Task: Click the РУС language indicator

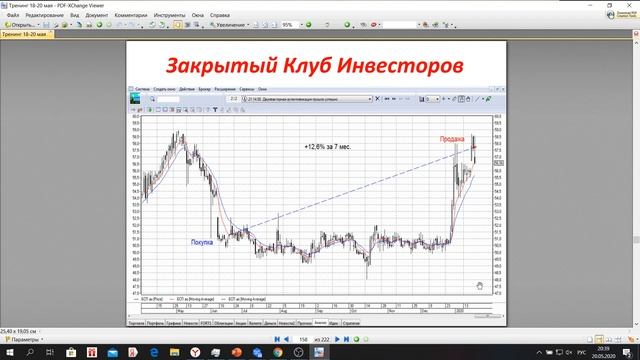Action: coord(581,353)
